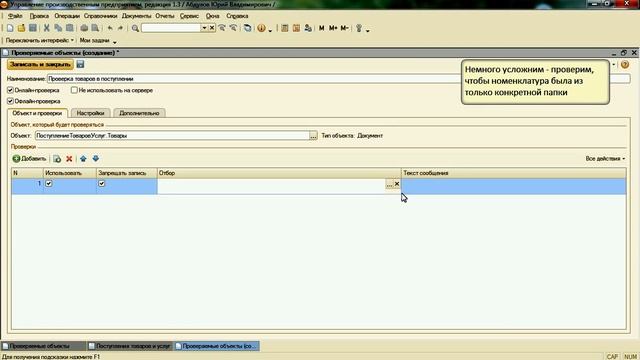Click inside the toolbar search text field
640x360 pixels.
point(171,28)
